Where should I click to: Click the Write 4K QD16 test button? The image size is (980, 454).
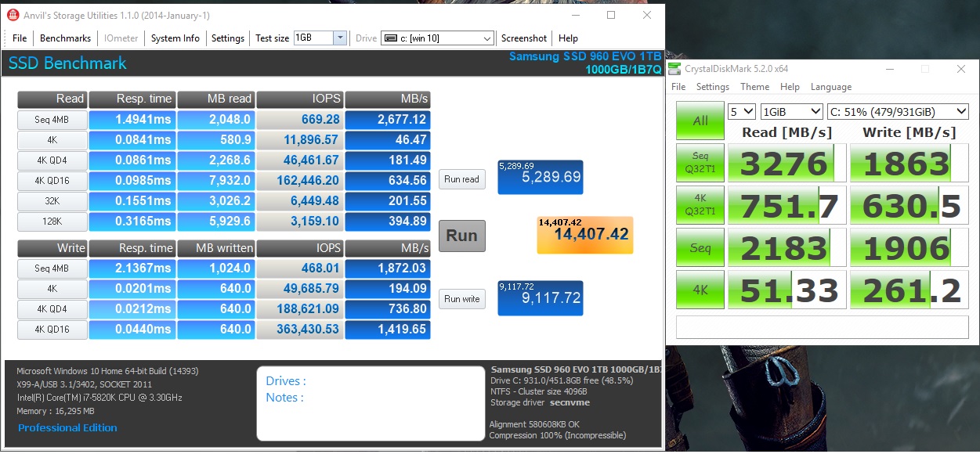coord(52,330)
